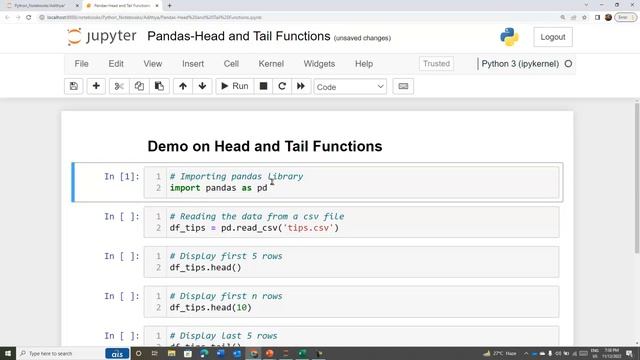Paste cells below icon
640x360 pixels.
(159, 86)
